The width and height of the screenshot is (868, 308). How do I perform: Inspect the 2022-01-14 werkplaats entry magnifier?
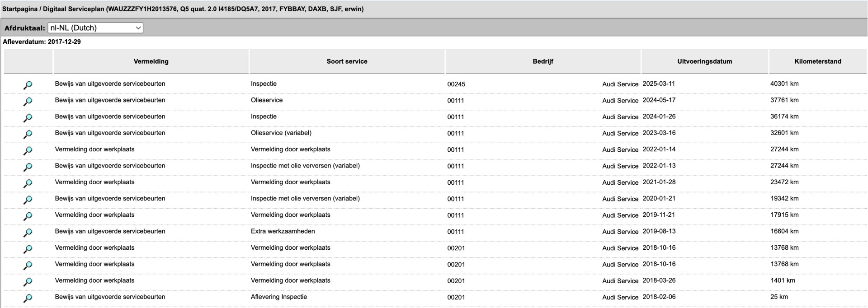pos(28,150)
